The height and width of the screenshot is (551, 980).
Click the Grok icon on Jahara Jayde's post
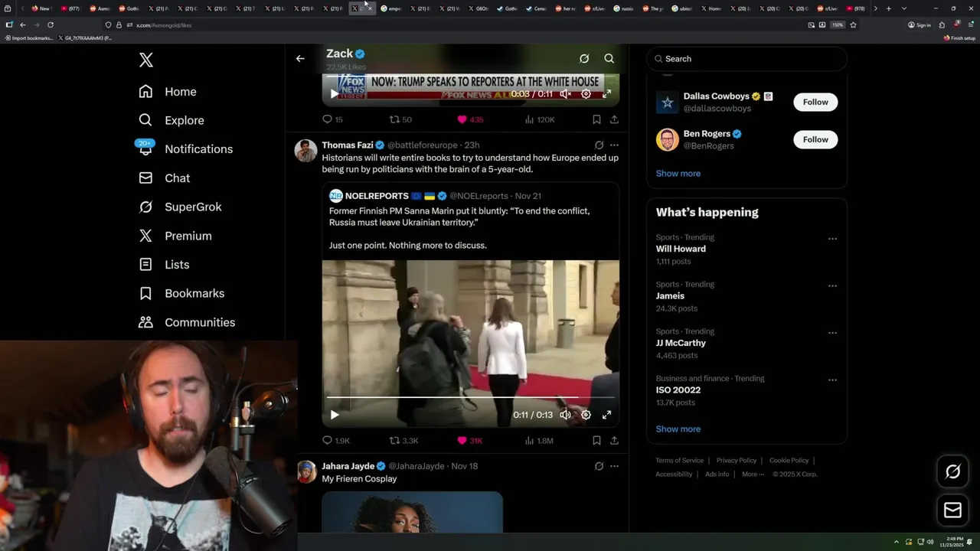599,466
